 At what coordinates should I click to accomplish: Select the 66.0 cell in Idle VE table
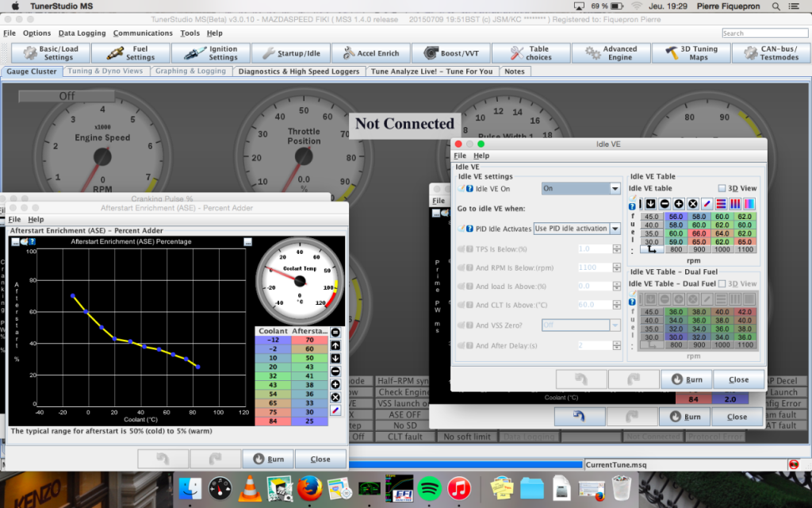pos(699,233)
